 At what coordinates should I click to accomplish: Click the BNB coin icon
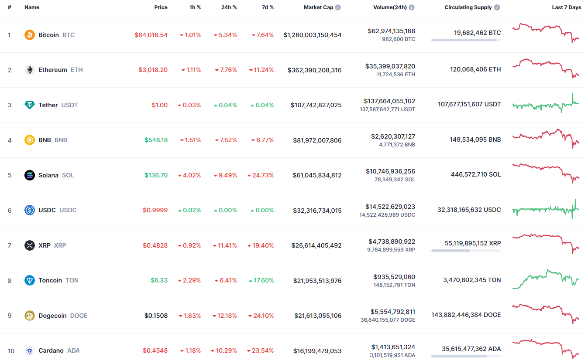30,140
